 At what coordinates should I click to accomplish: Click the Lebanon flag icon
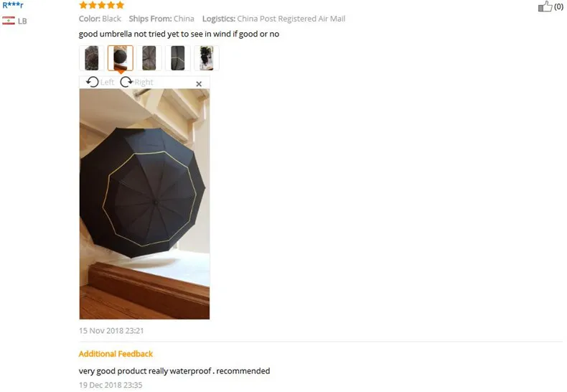click(9, 21)
